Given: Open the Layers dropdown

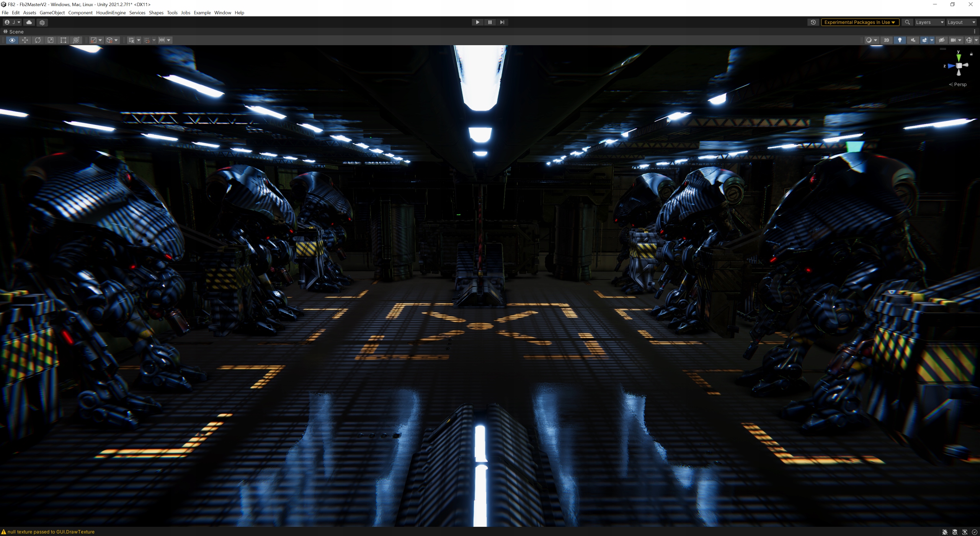Looking at the screenshot, I should (929, 22).
